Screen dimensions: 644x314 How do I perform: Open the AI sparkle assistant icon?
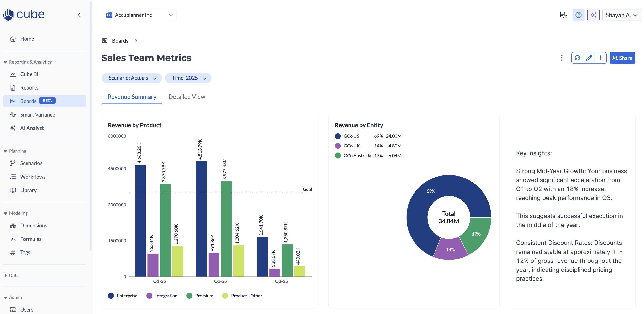pyautogui.click(x=593, y=15)
